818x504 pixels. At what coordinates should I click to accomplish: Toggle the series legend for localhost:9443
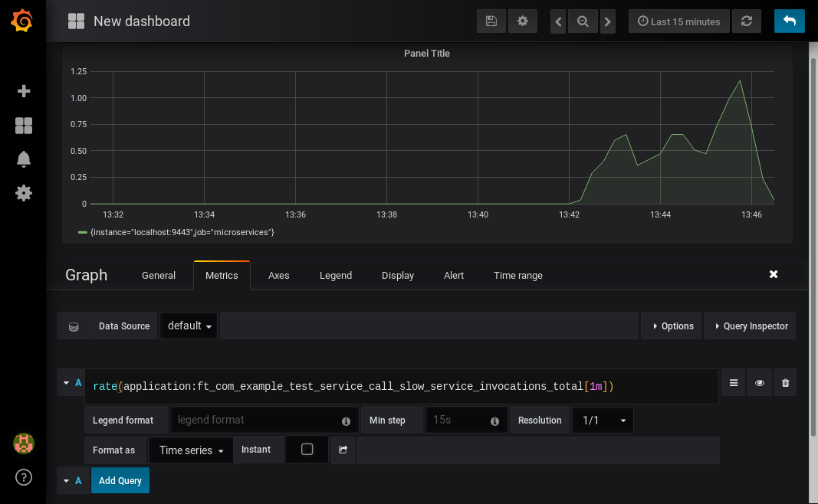(182, 232)
